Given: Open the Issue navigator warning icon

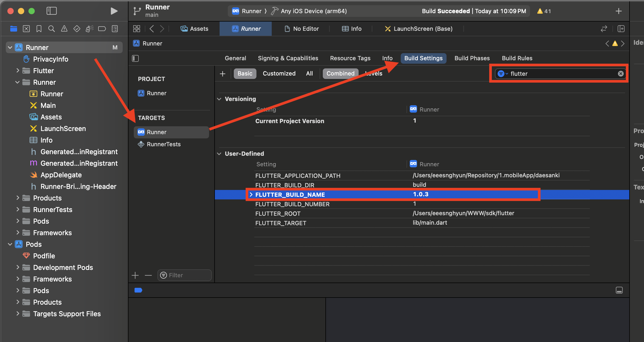Looking at the screenshot, I should (x=64, y=29).
